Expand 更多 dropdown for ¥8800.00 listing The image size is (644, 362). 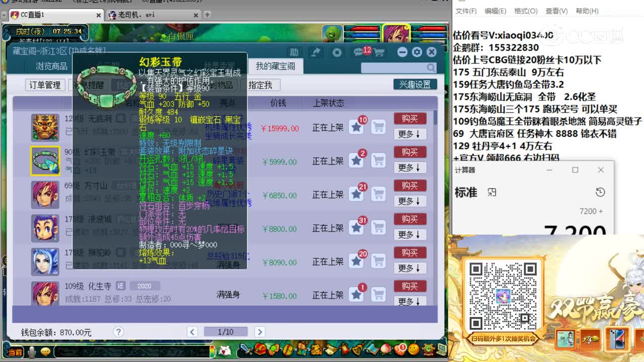(410, 235)
